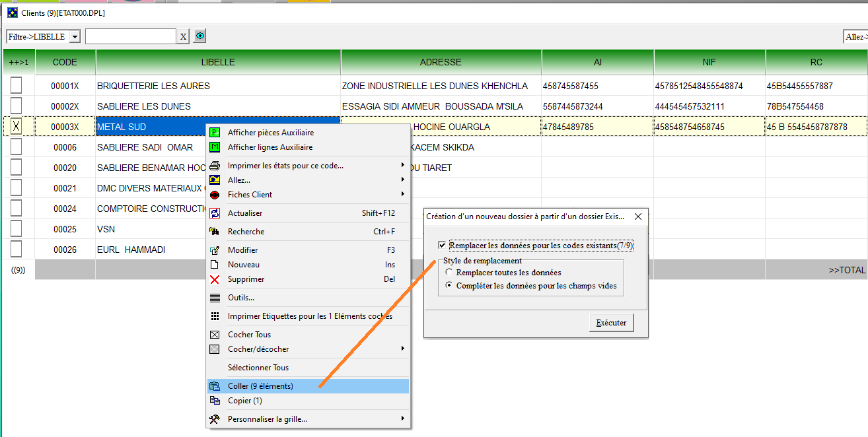Choose Sélectionner Tous from context menu
This screenshot has width=868, height=437.
(x=308, y=368)
